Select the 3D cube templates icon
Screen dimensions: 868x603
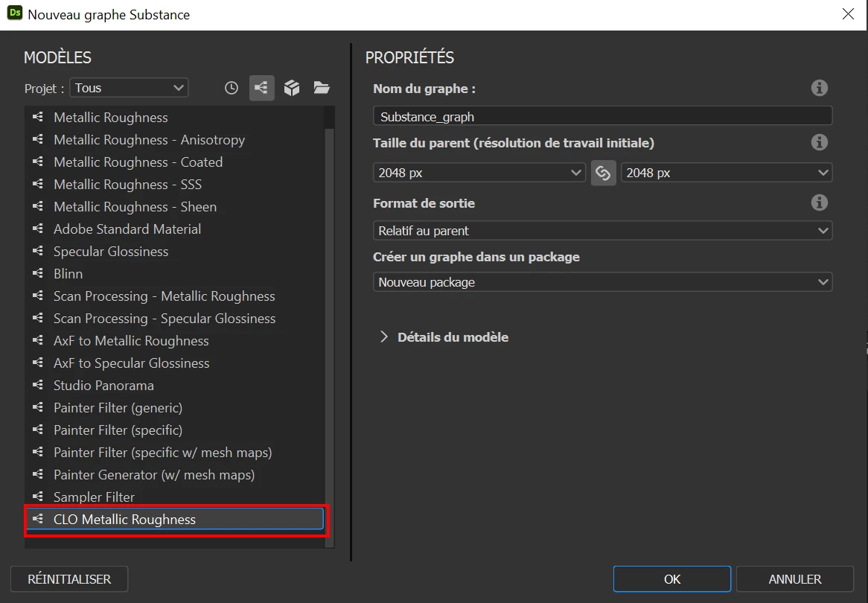click(292, 88)
